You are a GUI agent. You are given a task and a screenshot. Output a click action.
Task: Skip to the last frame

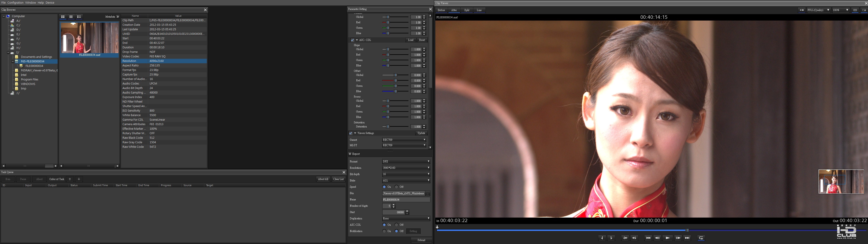pyautogui.click(x=687, y=238)
